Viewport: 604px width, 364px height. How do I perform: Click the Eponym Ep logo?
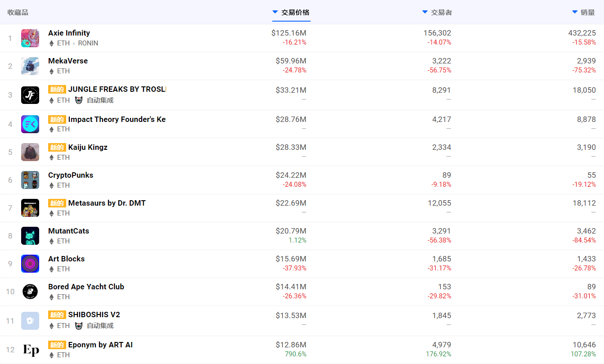pyautogui.click(x=30, y=350)
